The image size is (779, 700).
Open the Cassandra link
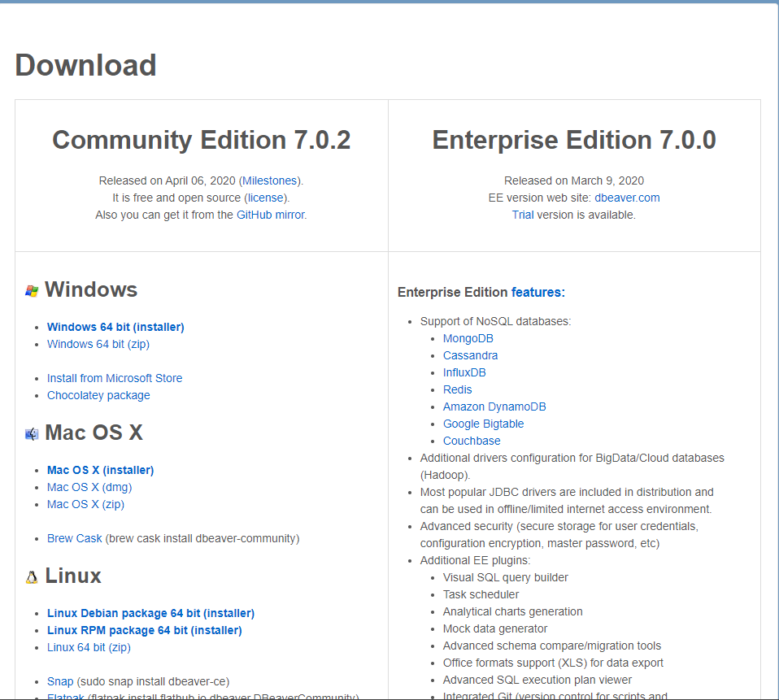470,356
